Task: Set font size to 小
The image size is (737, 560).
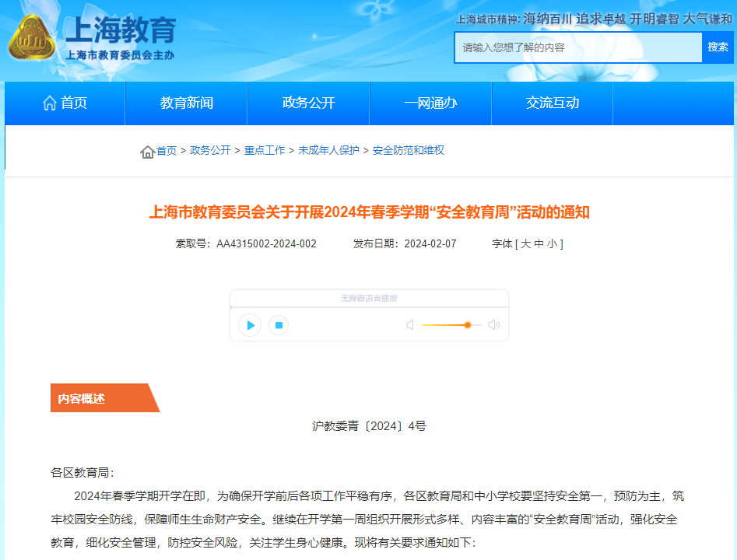Action: pos(552,243)
